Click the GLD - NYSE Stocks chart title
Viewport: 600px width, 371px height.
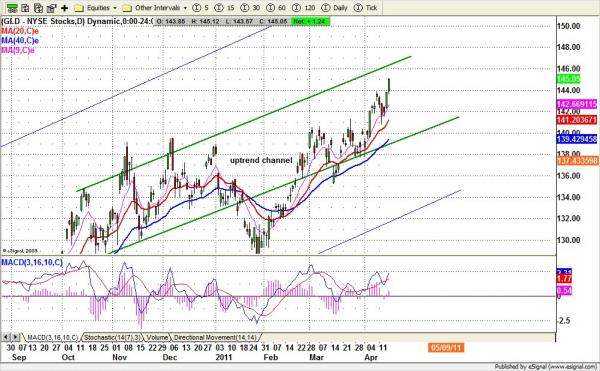(x=77, y=21)
